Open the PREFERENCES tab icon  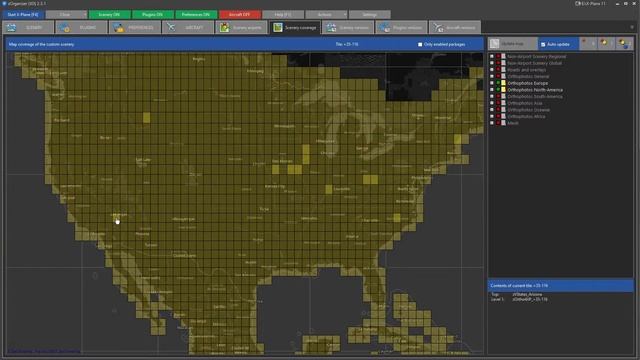[118, 27]
